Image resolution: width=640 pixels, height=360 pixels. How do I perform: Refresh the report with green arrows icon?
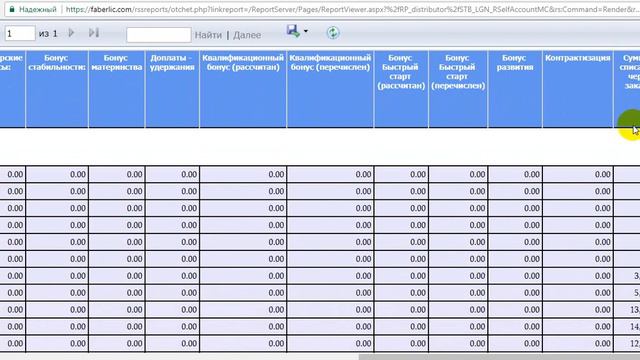[333, 33]
